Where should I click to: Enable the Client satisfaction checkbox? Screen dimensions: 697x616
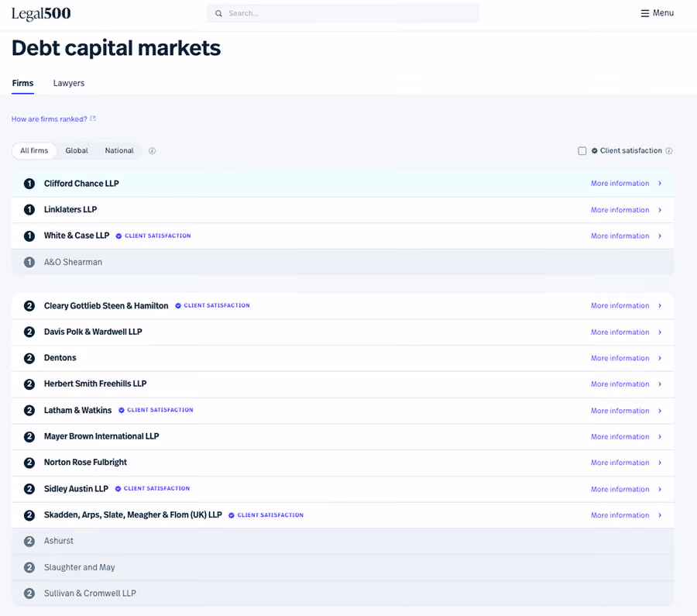582,151
